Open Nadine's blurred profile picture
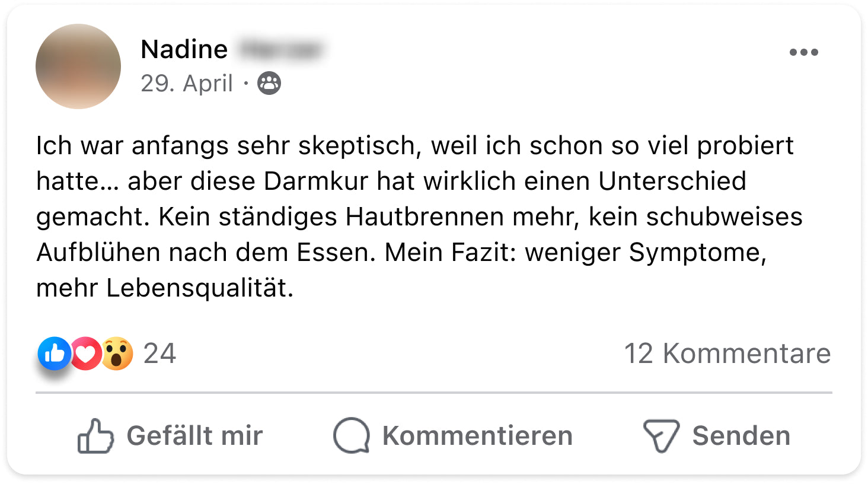 tap(78, 66)
